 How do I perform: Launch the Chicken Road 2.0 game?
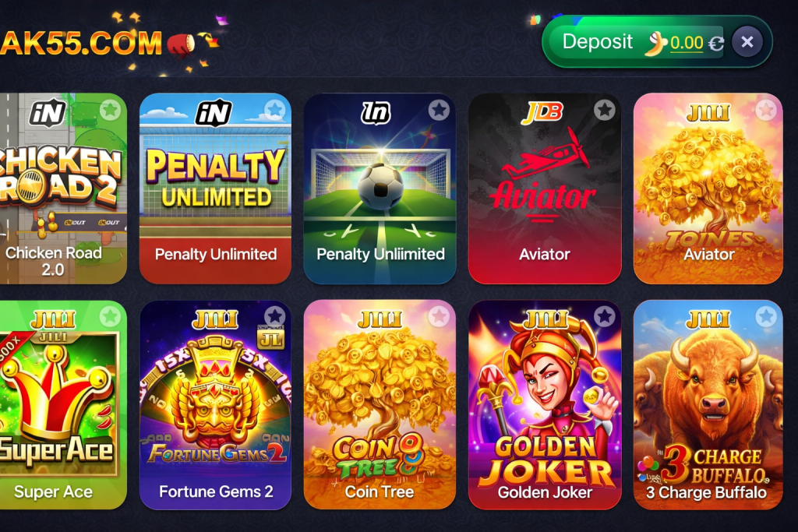[63, 188]
